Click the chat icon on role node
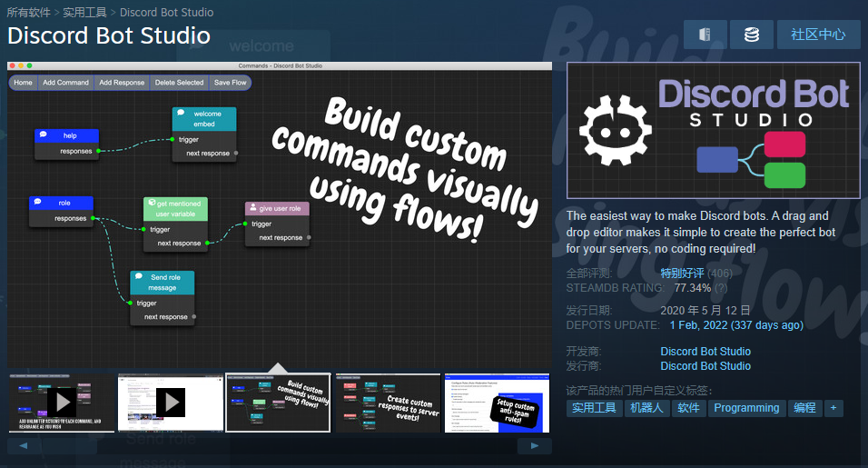 37,202
